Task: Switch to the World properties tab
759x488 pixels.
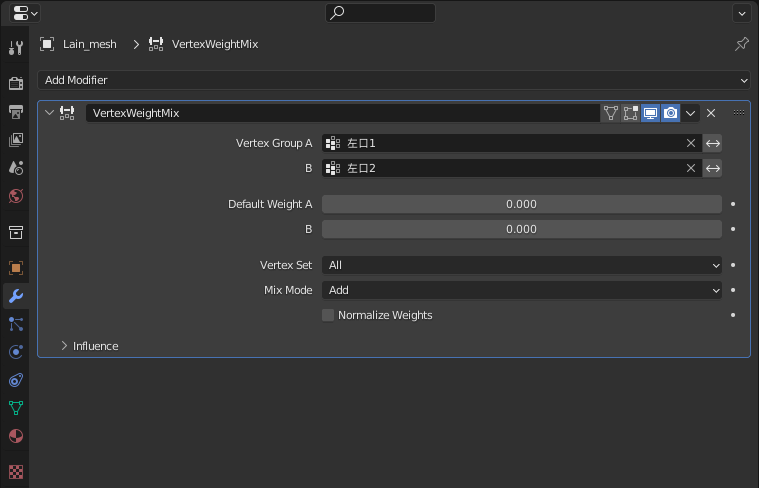Action: click(x=15, y=196)
